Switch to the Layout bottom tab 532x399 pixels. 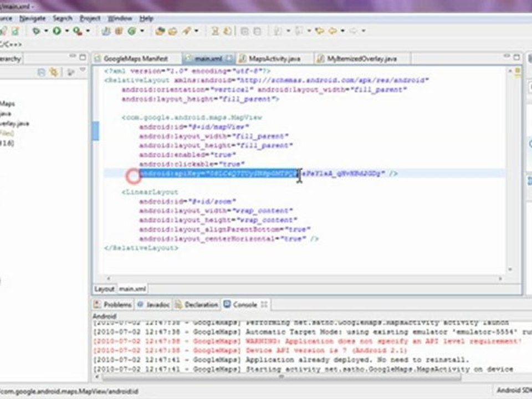click(104, 289)
